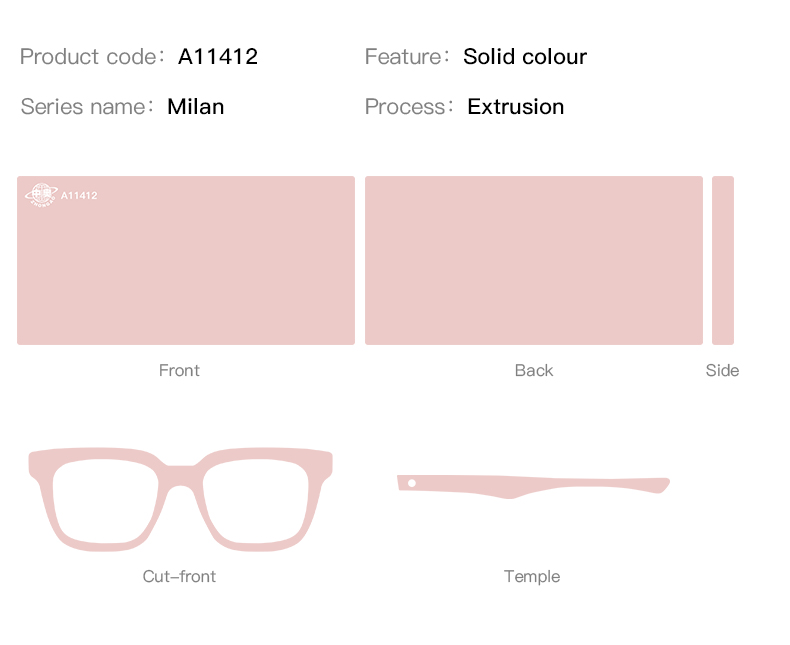Click the Temple caption label
This screenshot has width=790, height=645.
(532, 576)
